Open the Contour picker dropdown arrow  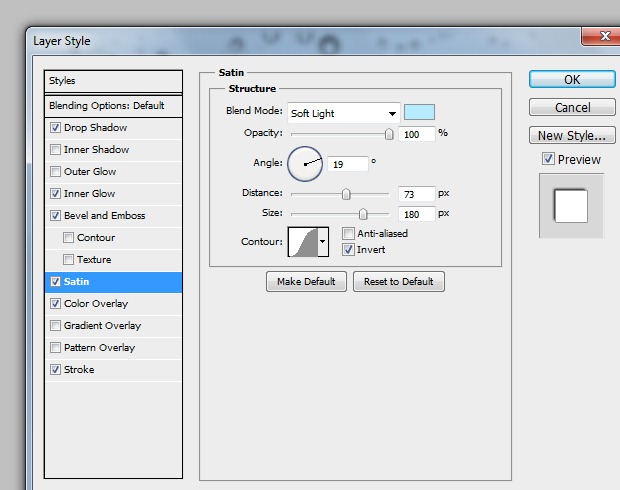point(323,242)
